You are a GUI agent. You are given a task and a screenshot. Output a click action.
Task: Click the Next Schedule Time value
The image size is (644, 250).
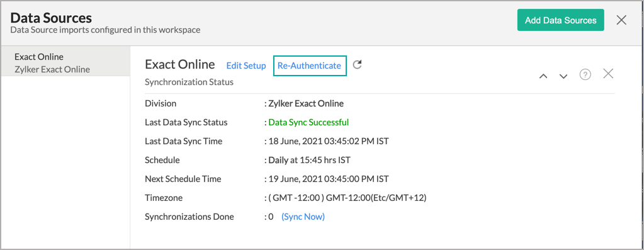click(328, 179)
